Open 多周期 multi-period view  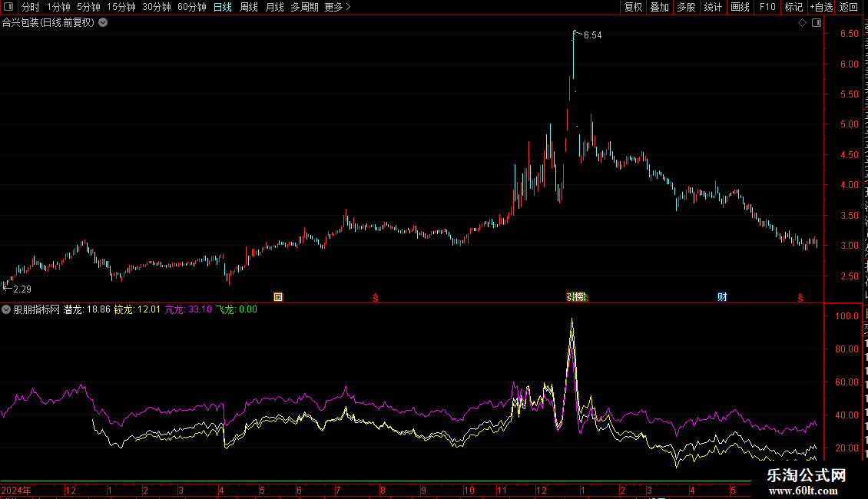(x=304, y=7)
